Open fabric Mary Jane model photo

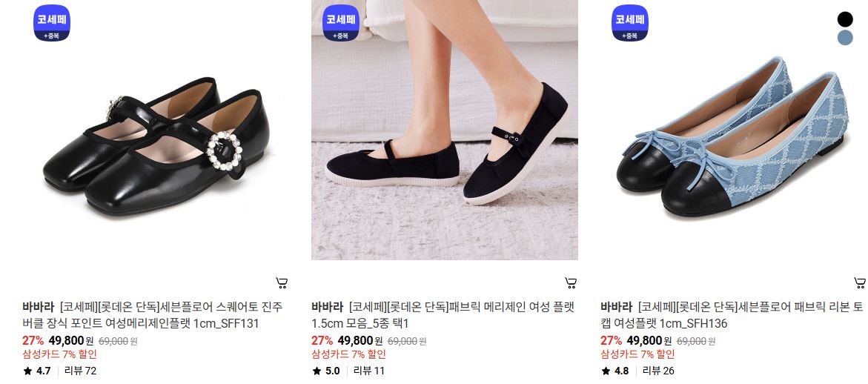pos(445,130)
